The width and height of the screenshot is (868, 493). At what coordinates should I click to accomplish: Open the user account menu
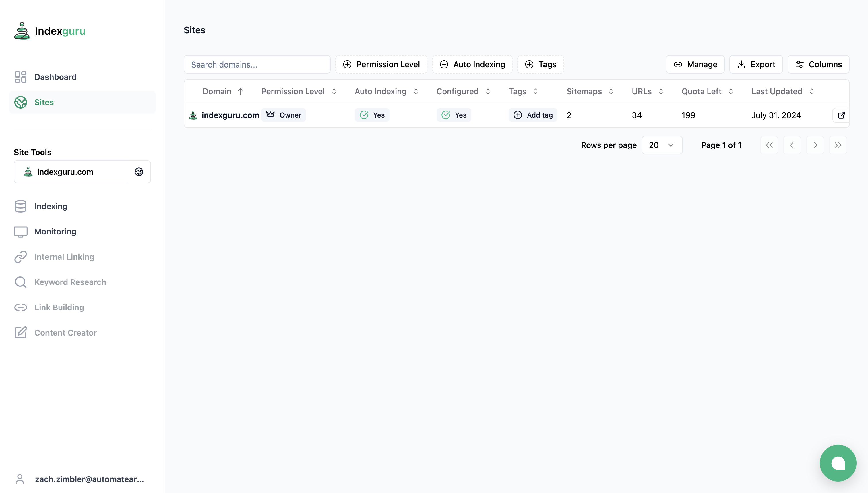coord(80,479)
